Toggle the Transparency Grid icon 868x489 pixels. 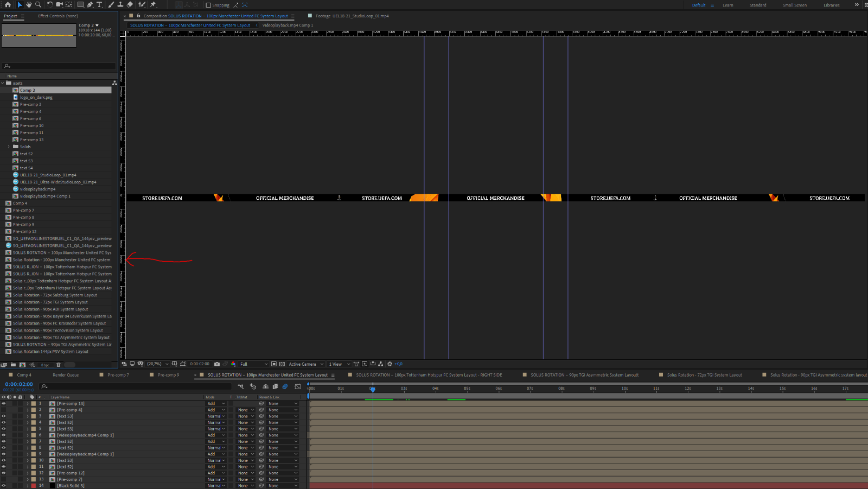282,364
